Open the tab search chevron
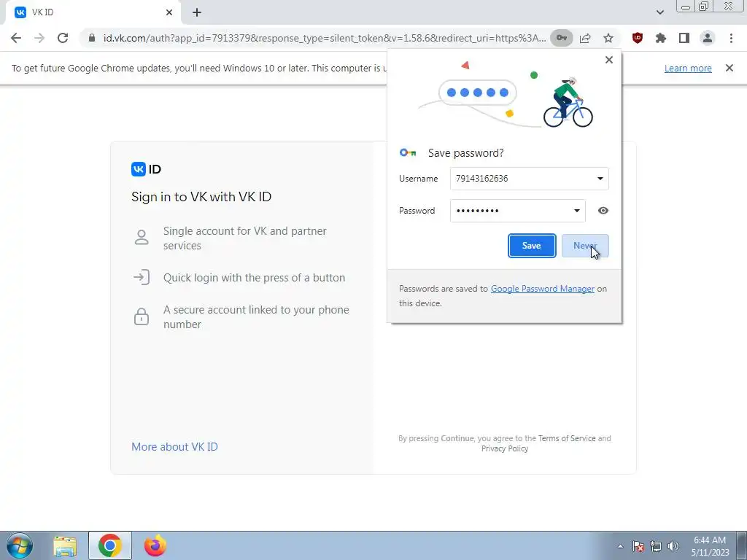This screenshot has height=560, width=747. (659, 12)
